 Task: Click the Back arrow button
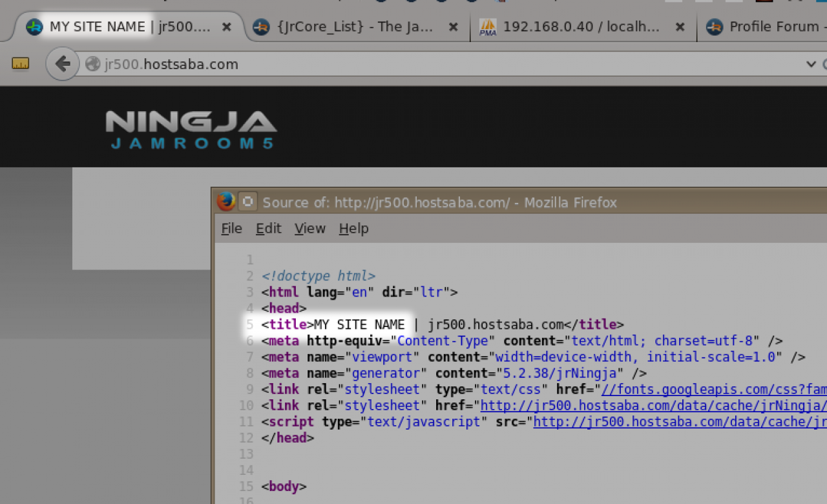point(62,64)
